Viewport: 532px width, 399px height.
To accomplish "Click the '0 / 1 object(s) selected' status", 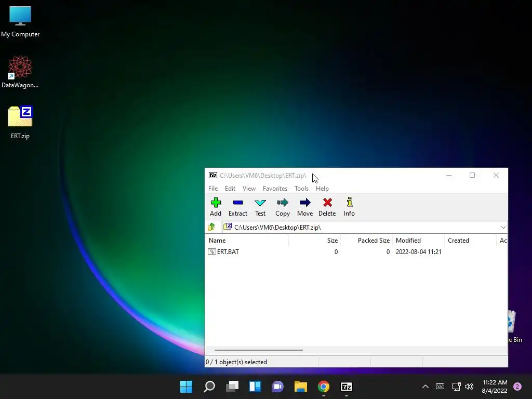I will (x=236, y=362).
